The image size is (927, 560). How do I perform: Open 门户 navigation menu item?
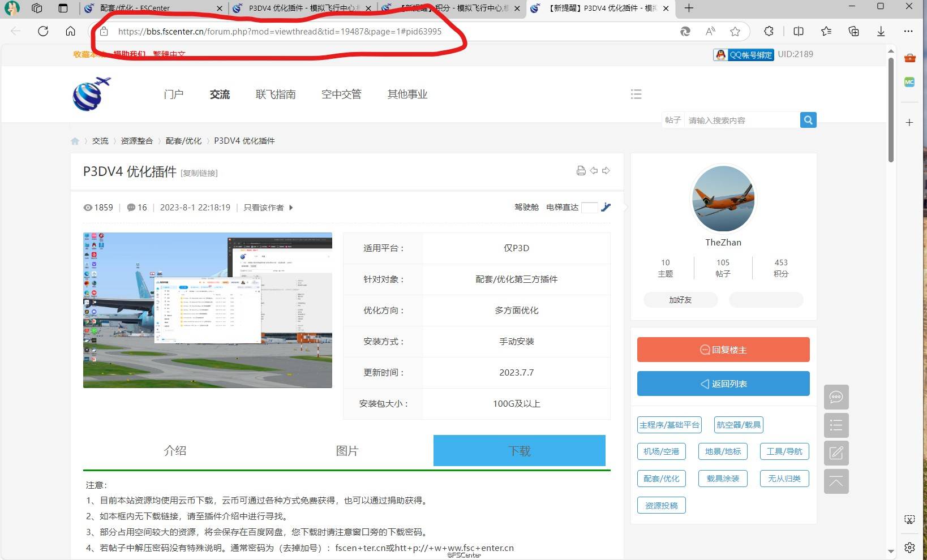click(173, 94)
